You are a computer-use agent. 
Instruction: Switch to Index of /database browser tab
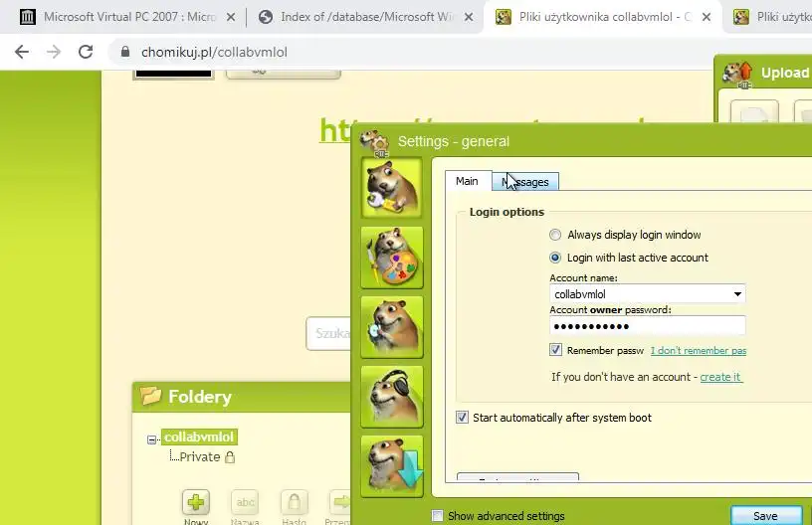[x=366, y=17]
